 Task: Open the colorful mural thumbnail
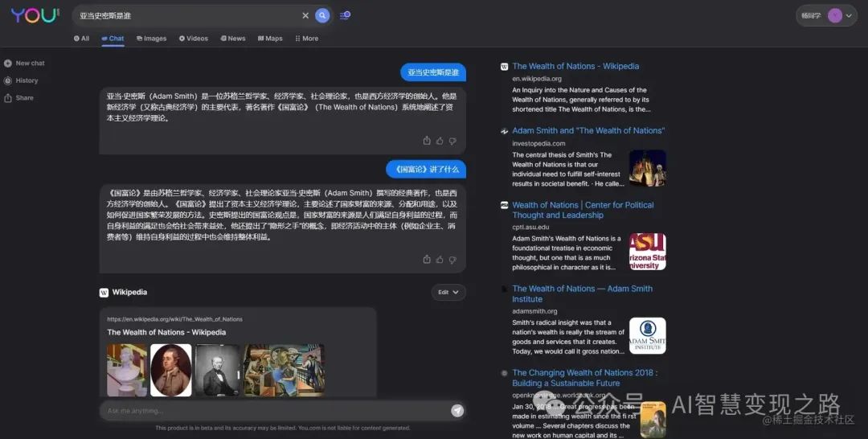point(285,370)
